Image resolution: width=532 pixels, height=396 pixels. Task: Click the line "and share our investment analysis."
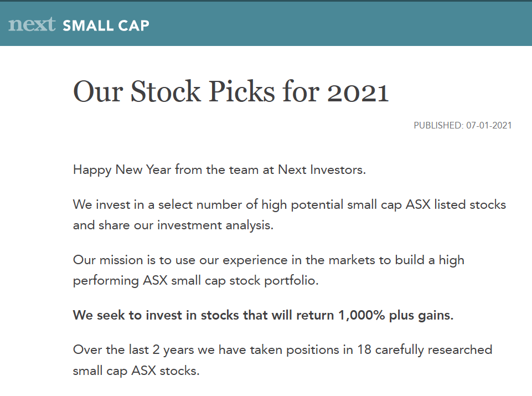(x=173, y=225)
